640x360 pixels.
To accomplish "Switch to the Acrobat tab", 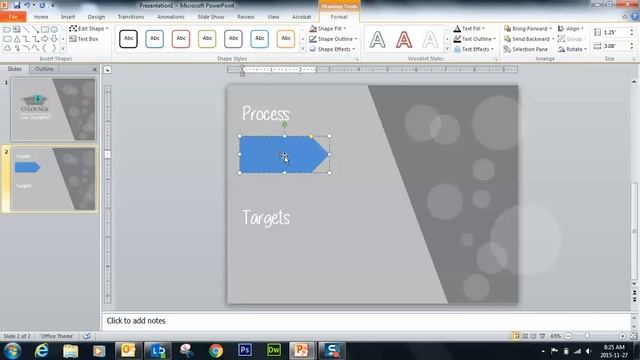I will tap(301, 17).
